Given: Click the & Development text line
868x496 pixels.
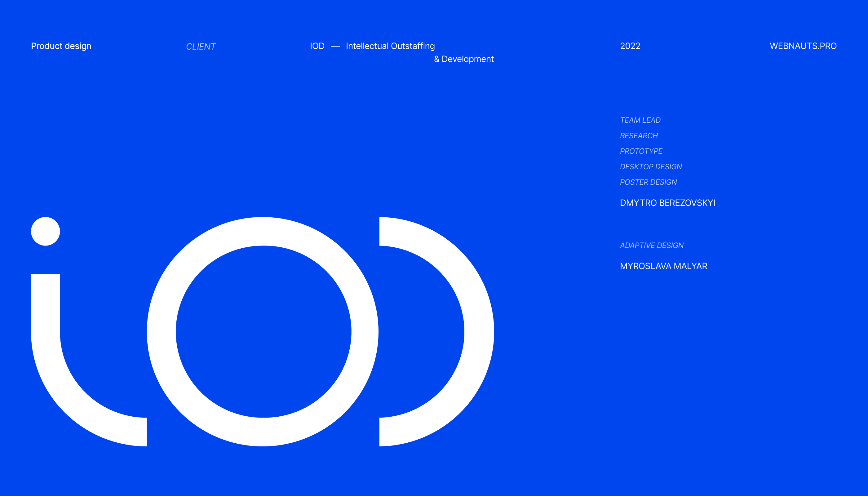Looking at the screenshot, I should click(x=464, y=59).
